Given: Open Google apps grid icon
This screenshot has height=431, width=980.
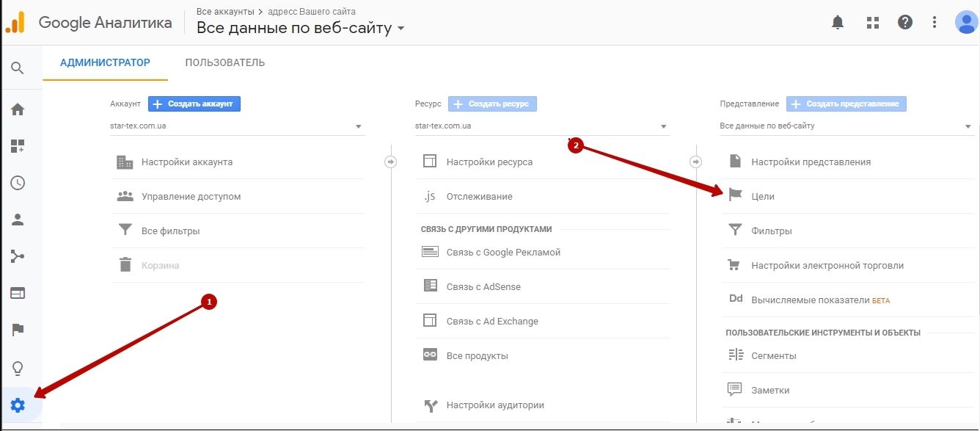Looking at the screenshot, I should pyautogui.click(x=872, y=22).
